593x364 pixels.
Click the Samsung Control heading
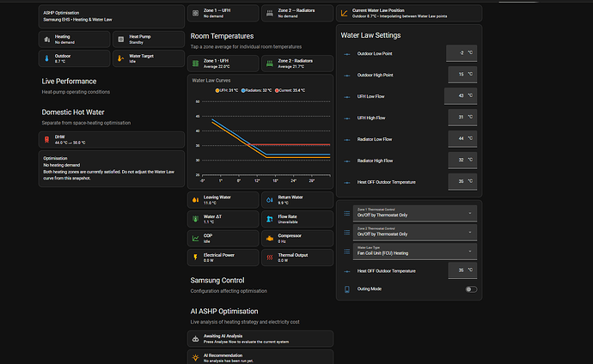(217, 281)
